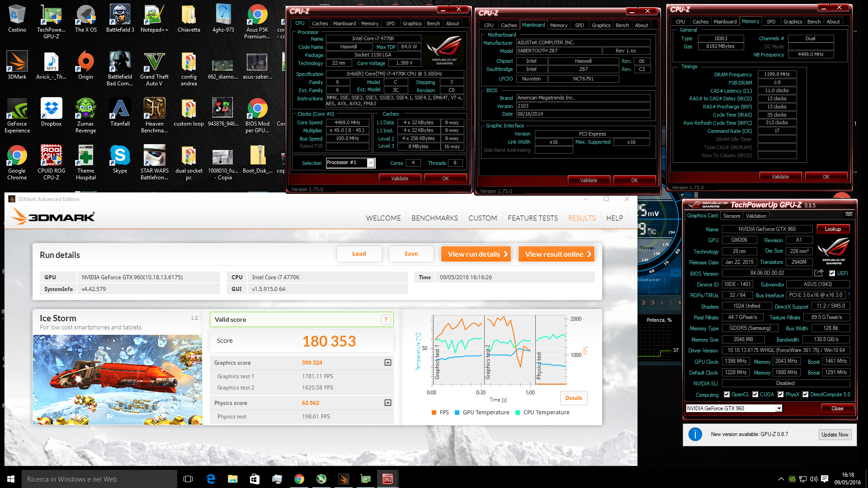Toggle PhysX checkbox in GPU-Z
The width and height of the screenshot is (868, 488).
click(x=780, y=394)
